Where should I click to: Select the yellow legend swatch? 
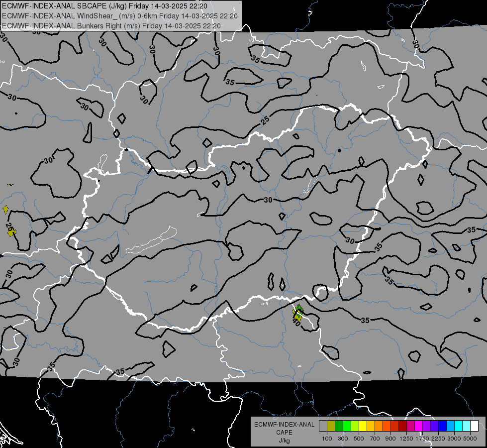pos(363,426)
